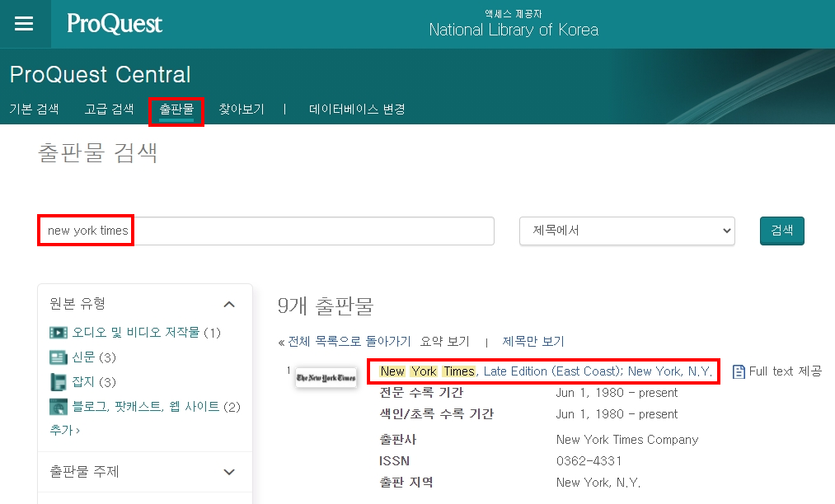835x504 pixels.
Task: Click Full text 제공 label
Action: pyautogui.click(x=786, y=371)
